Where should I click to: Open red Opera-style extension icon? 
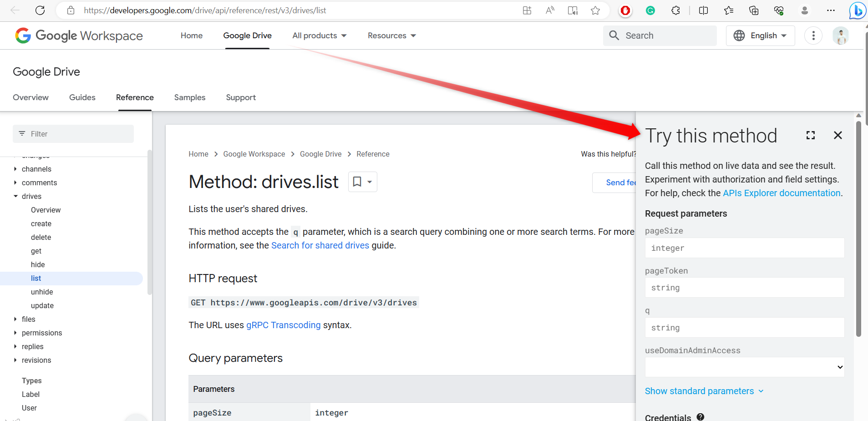click(x=625, y=10)
